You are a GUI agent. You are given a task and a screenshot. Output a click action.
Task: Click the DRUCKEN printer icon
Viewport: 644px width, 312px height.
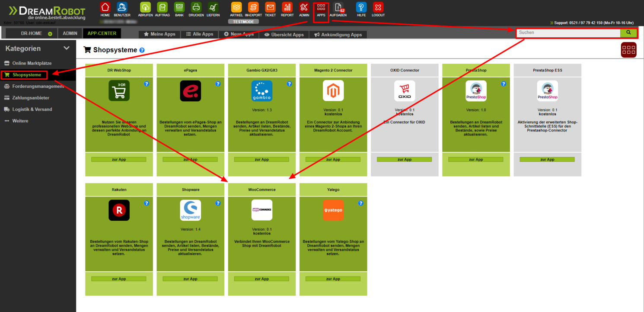coord(196,8)
